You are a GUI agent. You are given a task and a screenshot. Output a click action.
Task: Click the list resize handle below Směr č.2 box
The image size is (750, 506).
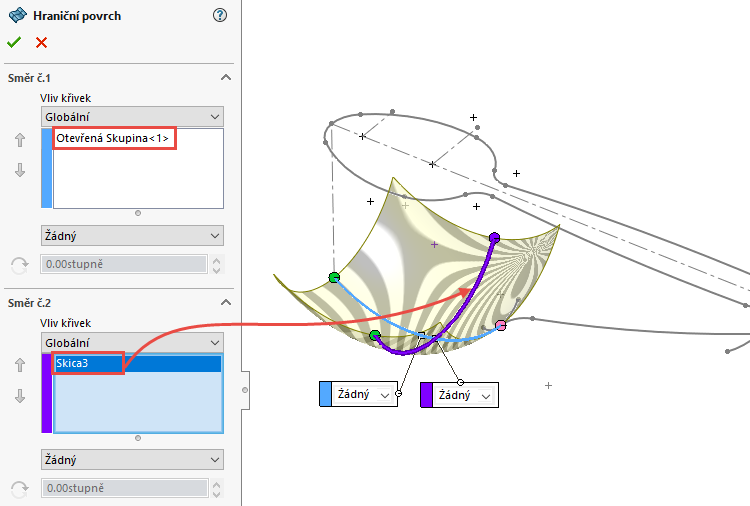tap(138, 438)
